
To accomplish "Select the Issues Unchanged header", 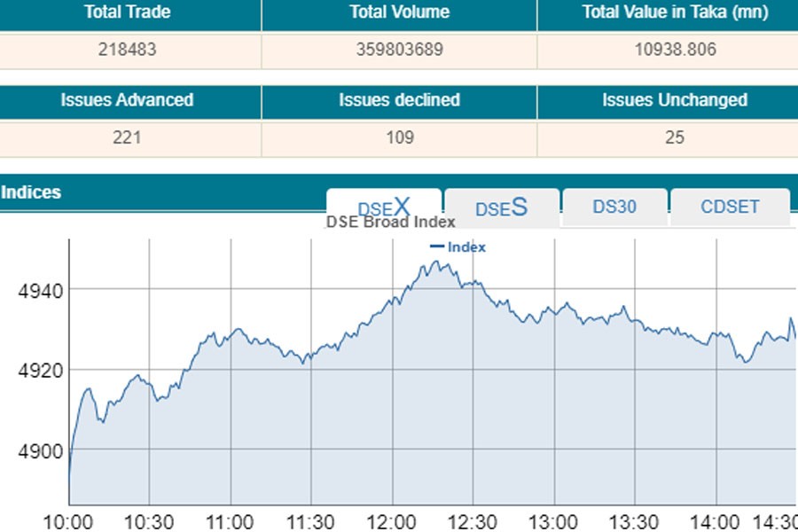I will coord(675,100).
